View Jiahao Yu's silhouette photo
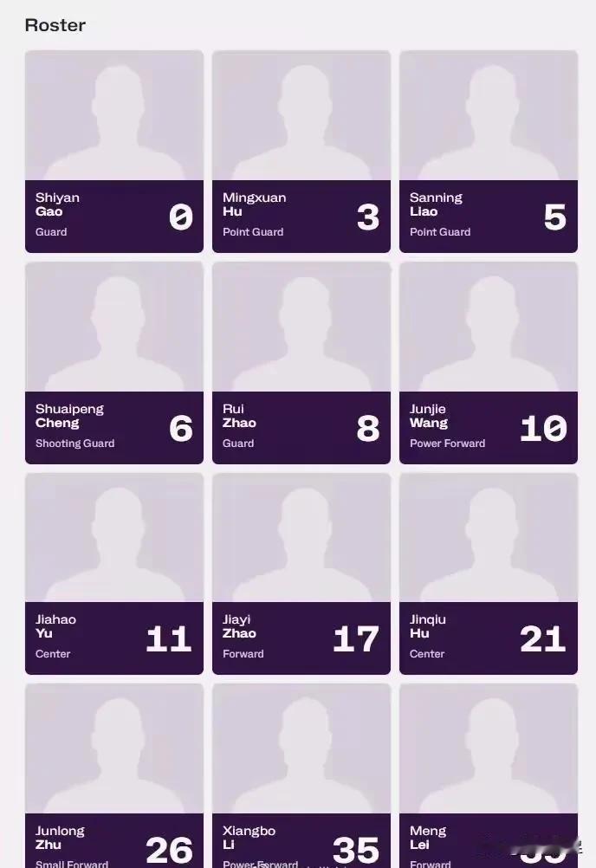The image size is (596, 868). tap(114, 537)
